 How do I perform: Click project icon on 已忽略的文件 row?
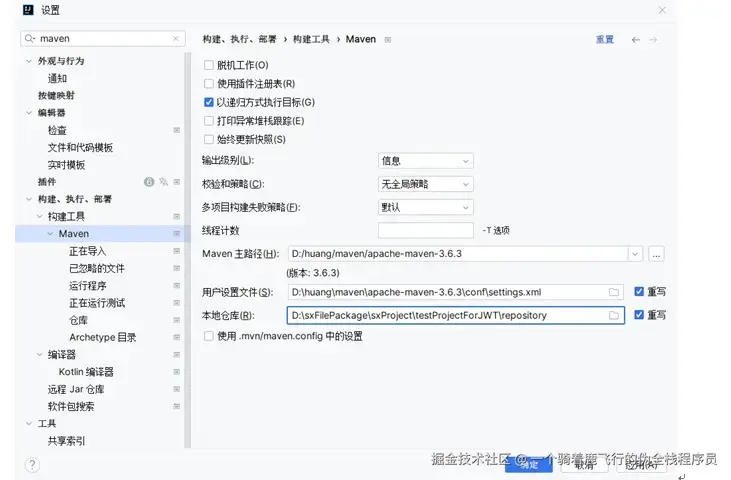177,268
